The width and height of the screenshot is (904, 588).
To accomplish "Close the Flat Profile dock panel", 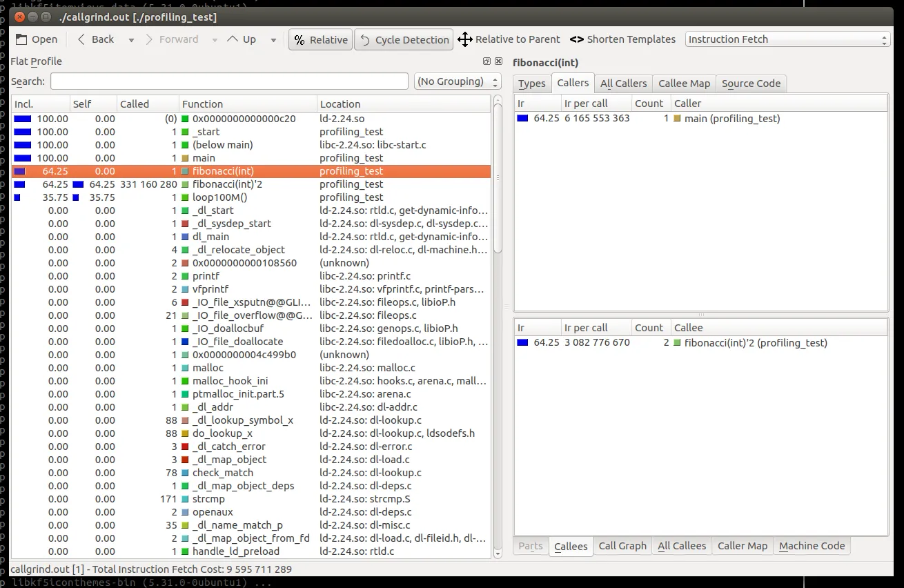I will [498, 61].
